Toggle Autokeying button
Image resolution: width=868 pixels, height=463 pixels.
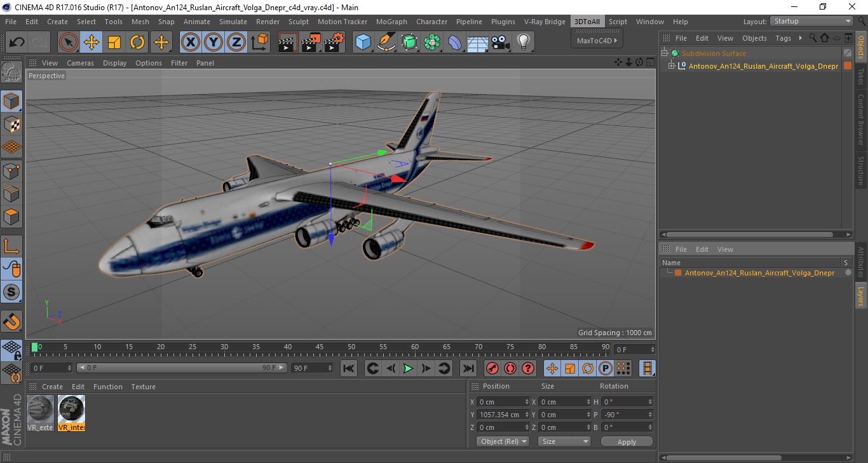click(x=510, y=368)
